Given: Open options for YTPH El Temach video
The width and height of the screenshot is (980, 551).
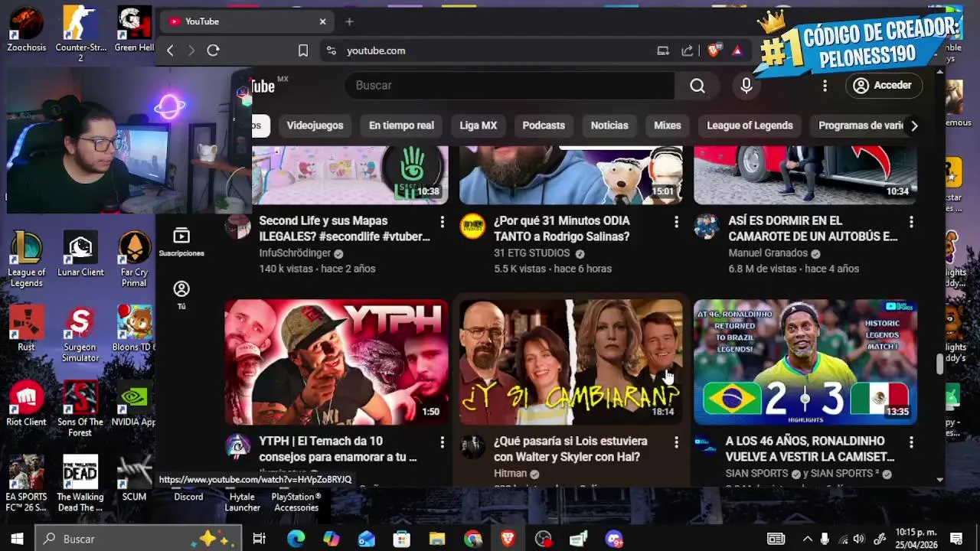Looking at the screenshot, I should click(x=442, y=442).
